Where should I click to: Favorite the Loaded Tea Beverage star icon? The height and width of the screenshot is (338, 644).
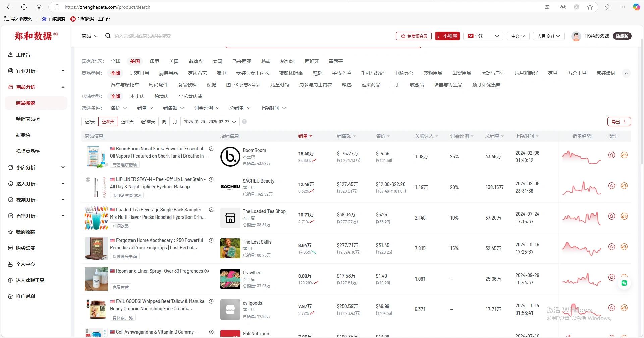(x=612, y=216)
